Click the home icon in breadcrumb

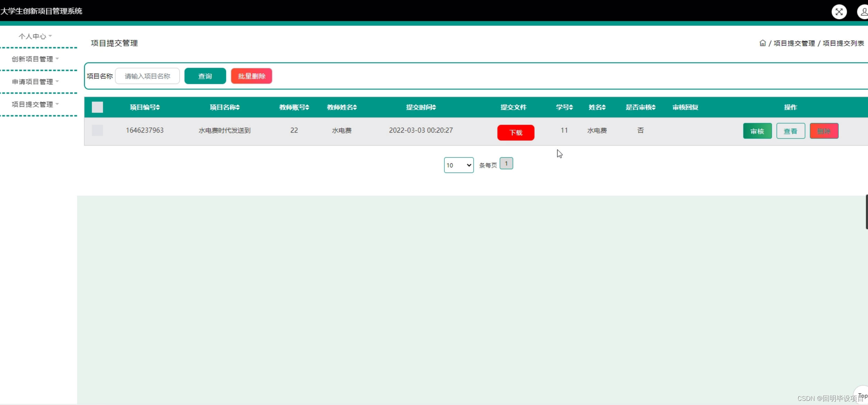(762, 43)
